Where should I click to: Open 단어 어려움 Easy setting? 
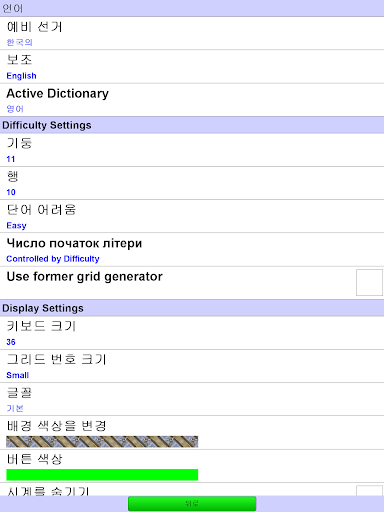coord(192,216)
